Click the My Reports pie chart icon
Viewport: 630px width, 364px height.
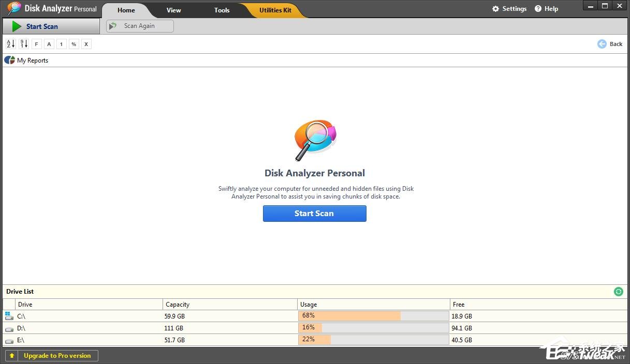point(9,60)
